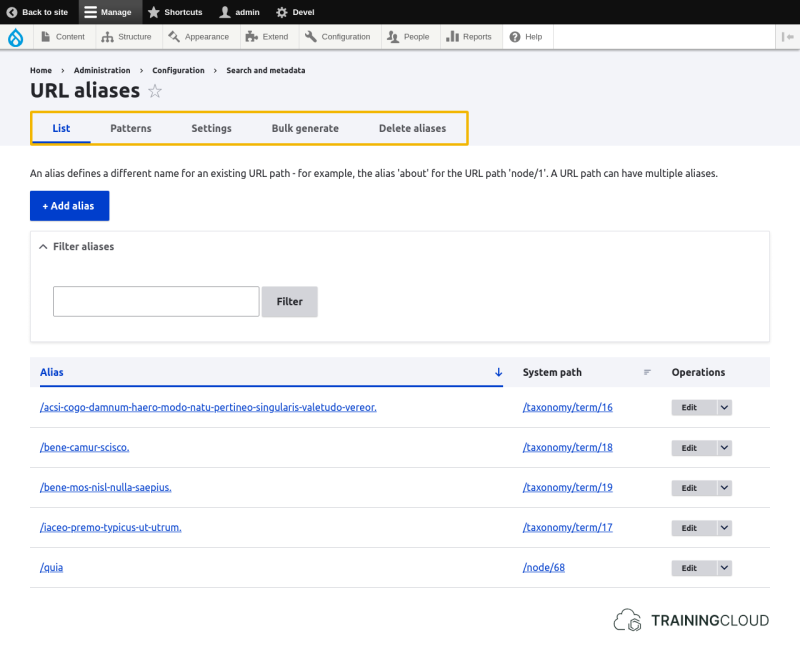
Task: Open the Appearance menu
Action: [x=199, y=37]
